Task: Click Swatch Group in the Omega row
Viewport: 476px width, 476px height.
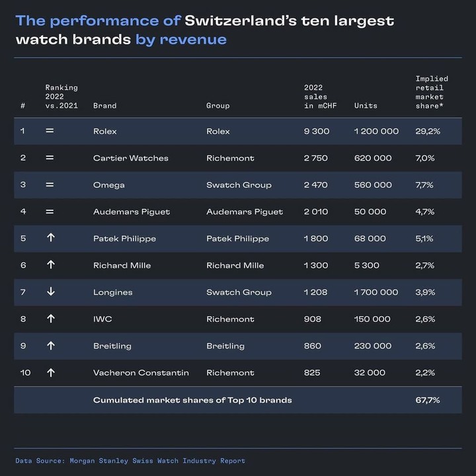Action: coord(239,185)
